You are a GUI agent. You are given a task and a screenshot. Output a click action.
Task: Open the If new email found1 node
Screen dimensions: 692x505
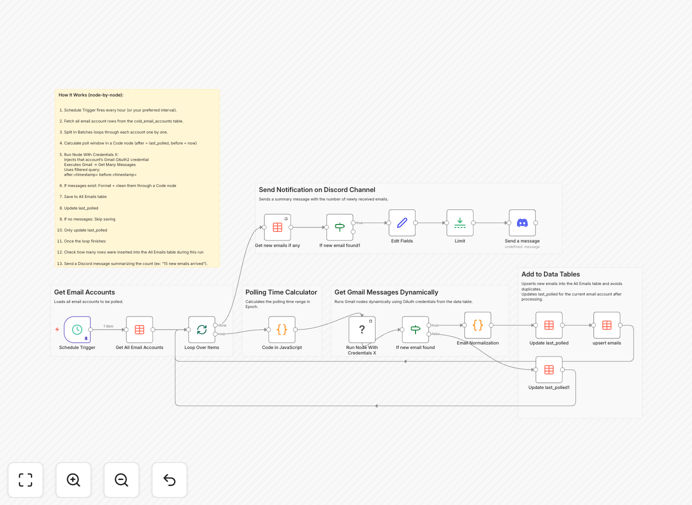click(340, 227)
